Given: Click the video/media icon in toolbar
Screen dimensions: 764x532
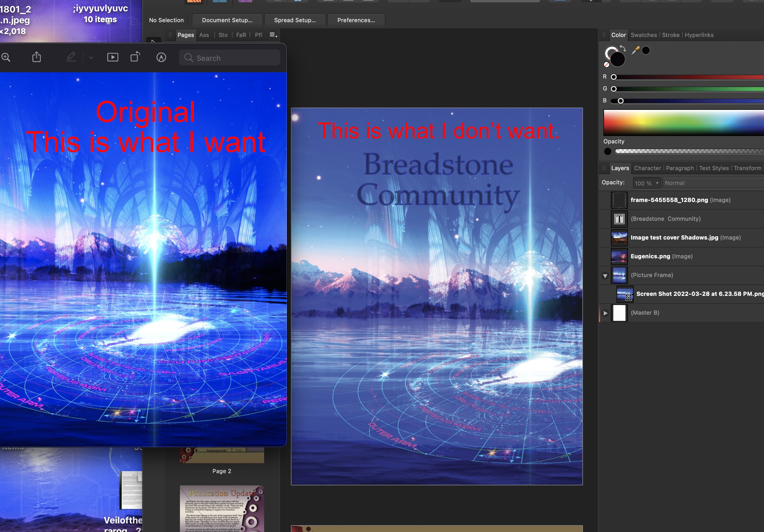Looking at the screenshot, I should click(112, 57).
